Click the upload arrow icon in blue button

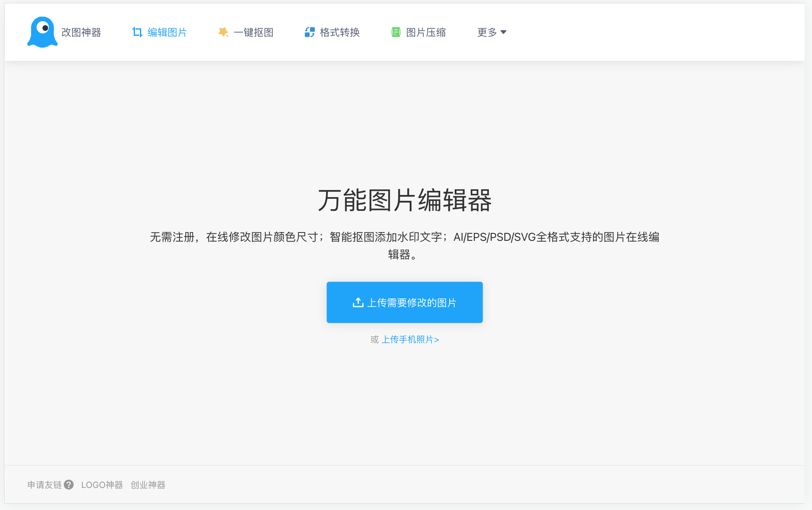358,302
